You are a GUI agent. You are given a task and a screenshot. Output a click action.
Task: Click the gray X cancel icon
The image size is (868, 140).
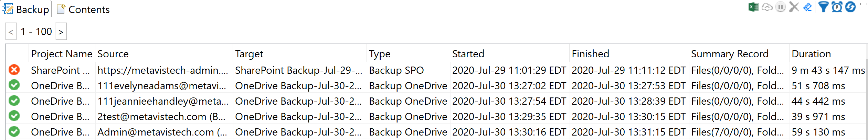pos(794,7)
